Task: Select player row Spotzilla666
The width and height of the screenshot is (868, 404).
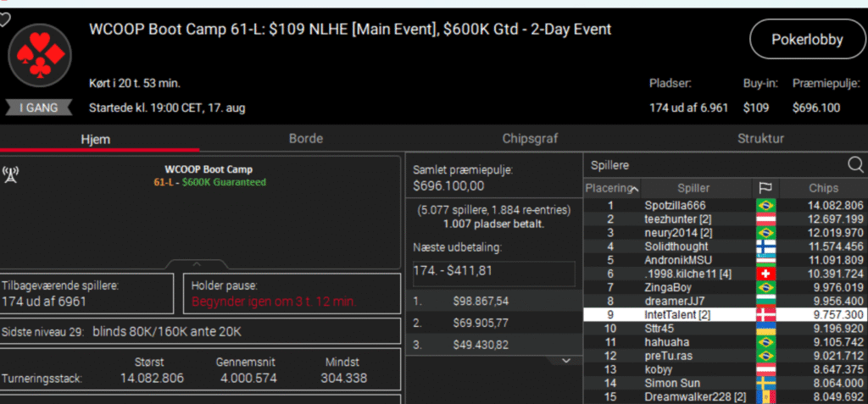Action: [680, 205]
